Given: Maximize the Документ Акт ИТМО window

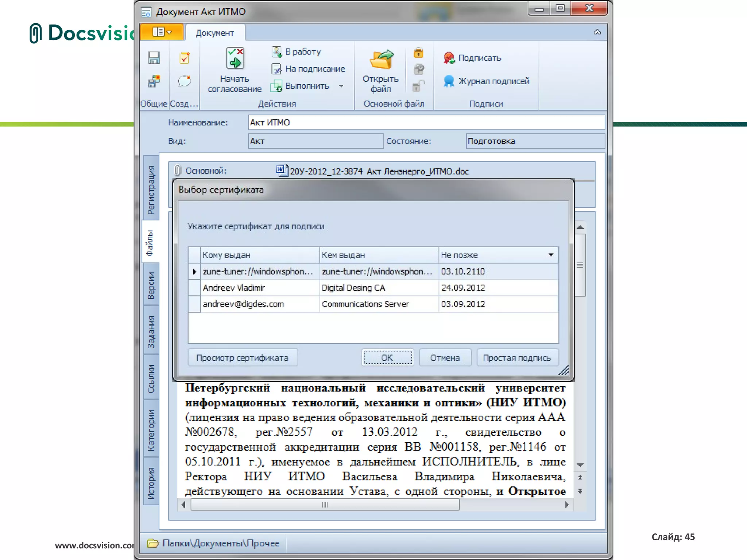Looking at the screenshot, I should click(561, 8).
